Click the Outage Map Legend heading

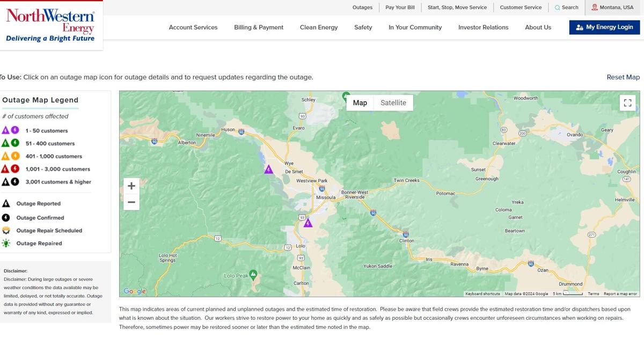(40, 100)
